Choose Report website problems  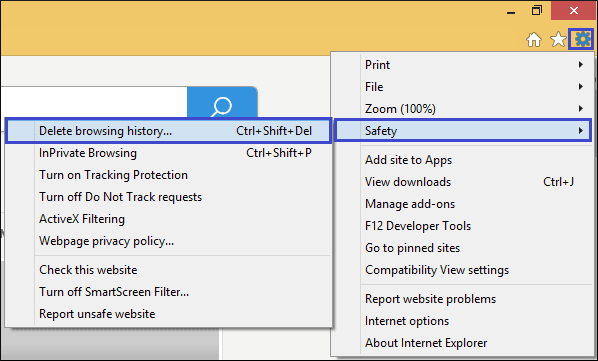pos(463,299)
